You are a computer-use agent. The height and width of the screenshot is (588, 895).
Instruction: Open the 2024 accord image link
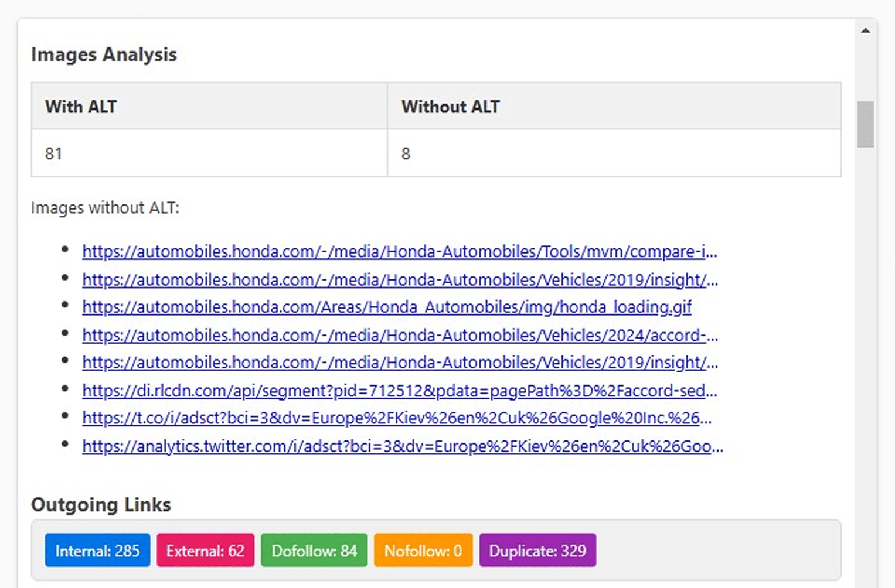[400, 335]
